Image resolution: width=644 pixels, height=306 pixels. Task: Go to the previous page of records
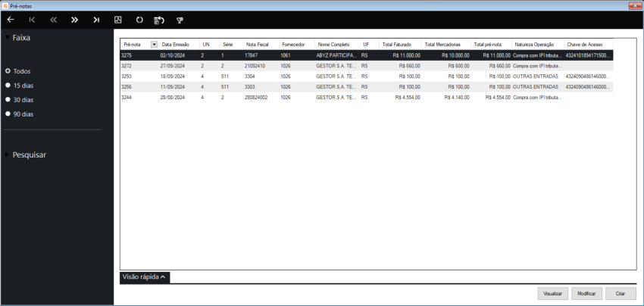53,20
